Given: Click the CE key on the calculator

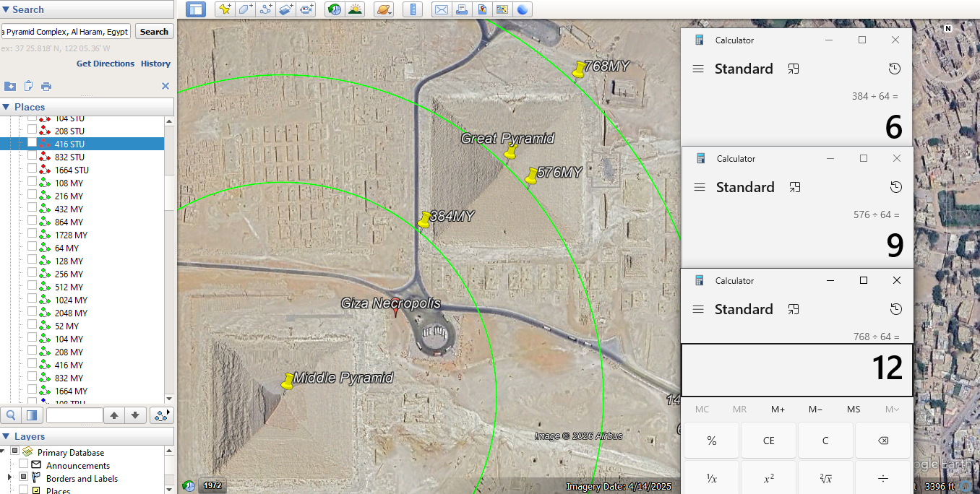Looking at the screenshot, I should click(x=769, y=441).
